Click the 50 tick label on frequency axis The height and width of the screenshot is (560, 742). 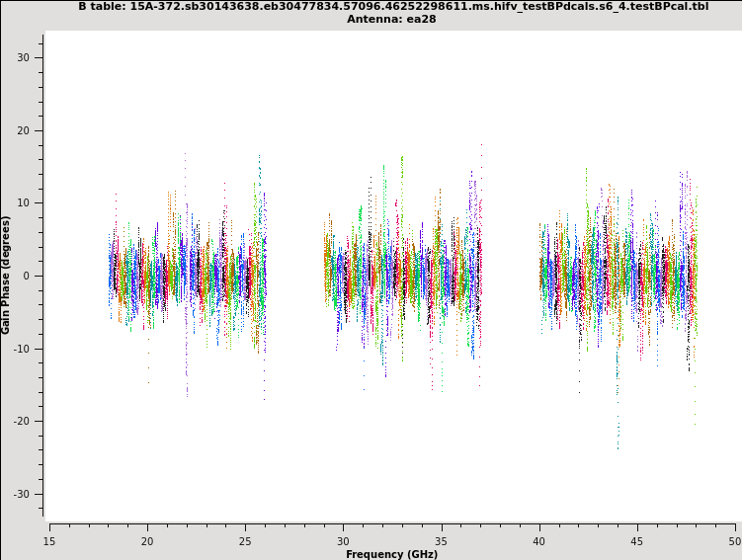[734, 541]
